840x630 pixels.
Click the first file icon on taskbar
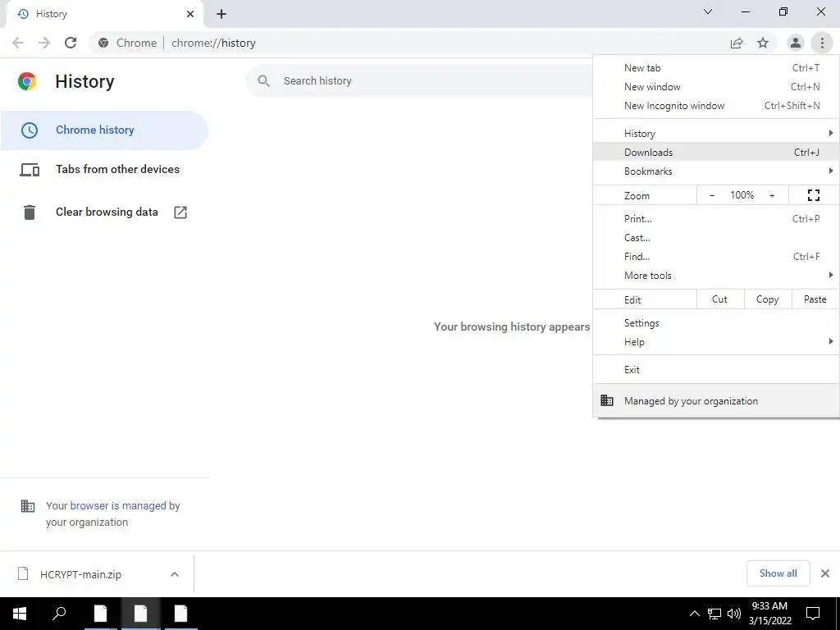(x=100, y=614)
